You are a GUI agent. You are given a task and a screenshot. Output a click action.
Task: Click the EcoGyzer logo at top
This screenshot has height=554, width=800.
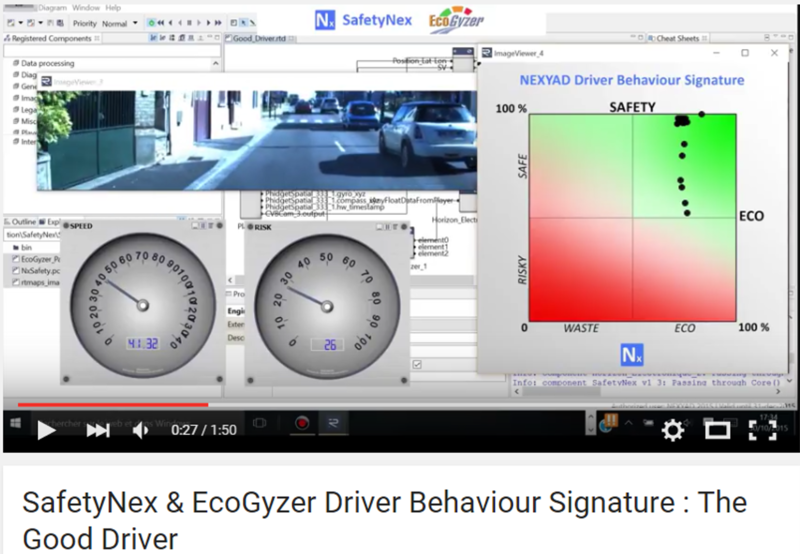[456, 20]
